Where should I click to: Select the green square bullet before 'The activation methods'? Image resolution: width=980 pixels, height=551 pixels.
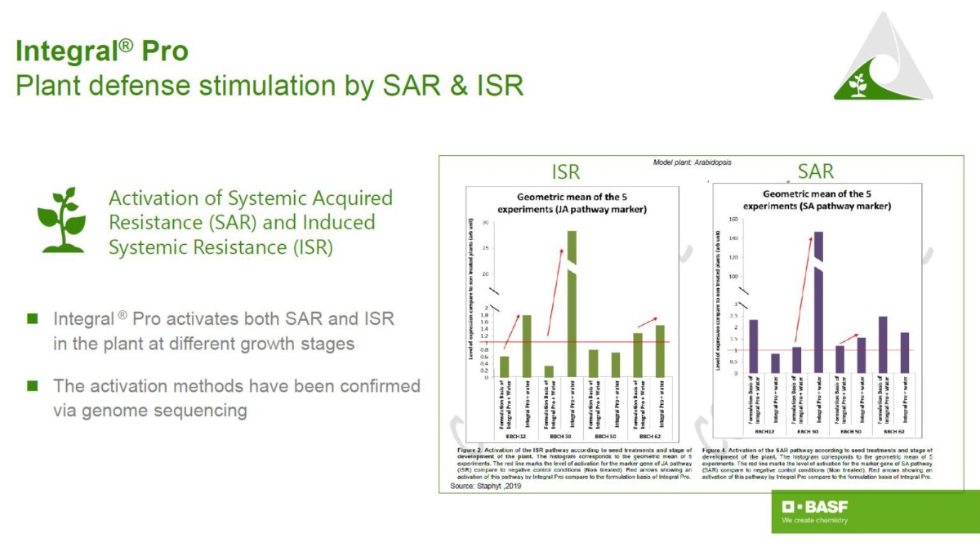pos(33,385)
